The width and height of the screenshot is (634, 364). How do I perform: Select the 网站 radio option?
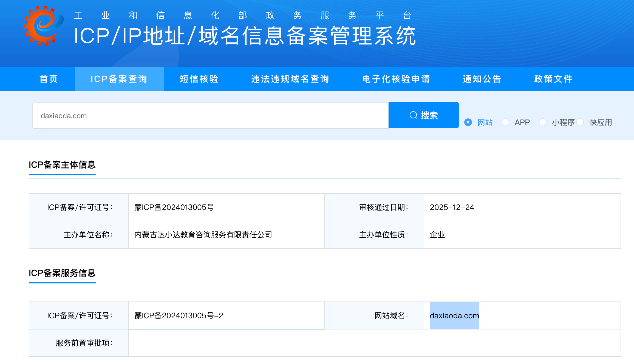click(468, 122)
